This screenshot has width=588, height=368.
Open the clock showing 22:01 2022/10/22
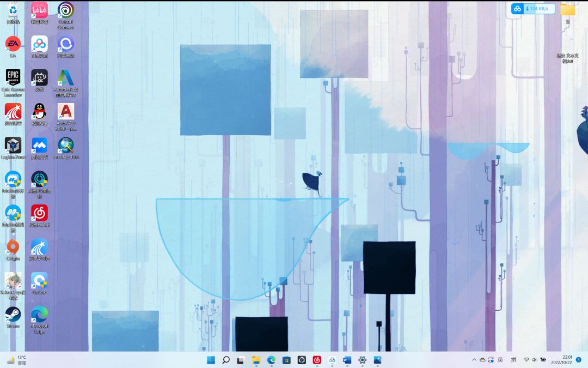point(561,360)
